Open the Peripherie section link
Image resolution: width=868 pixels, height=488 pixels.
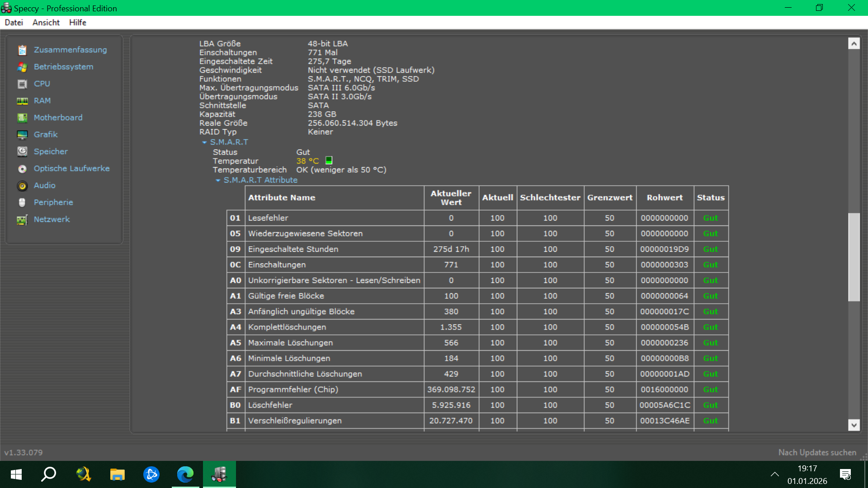[53, 202]
